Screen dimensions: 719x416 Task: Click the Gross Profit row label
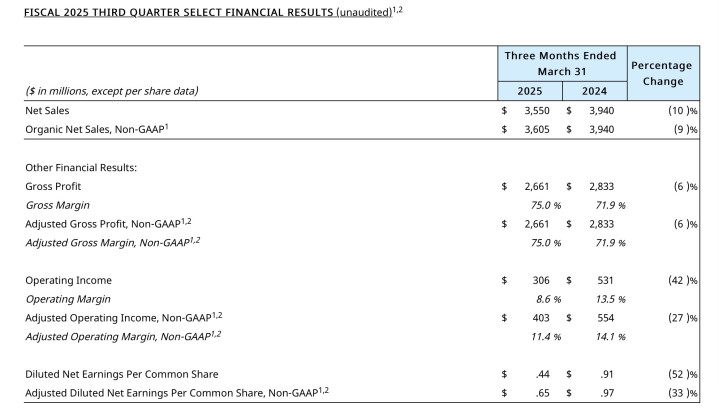pos(53,186)
